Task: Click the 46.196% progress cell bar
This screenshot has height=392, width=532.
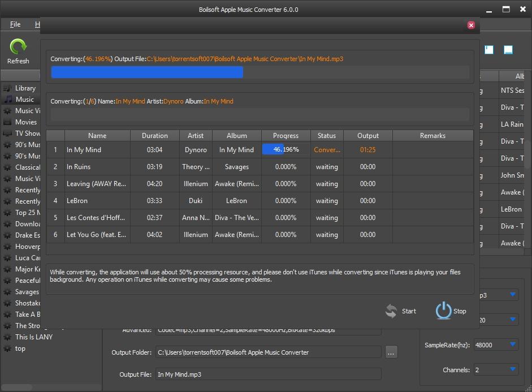Action: (286, 149)
